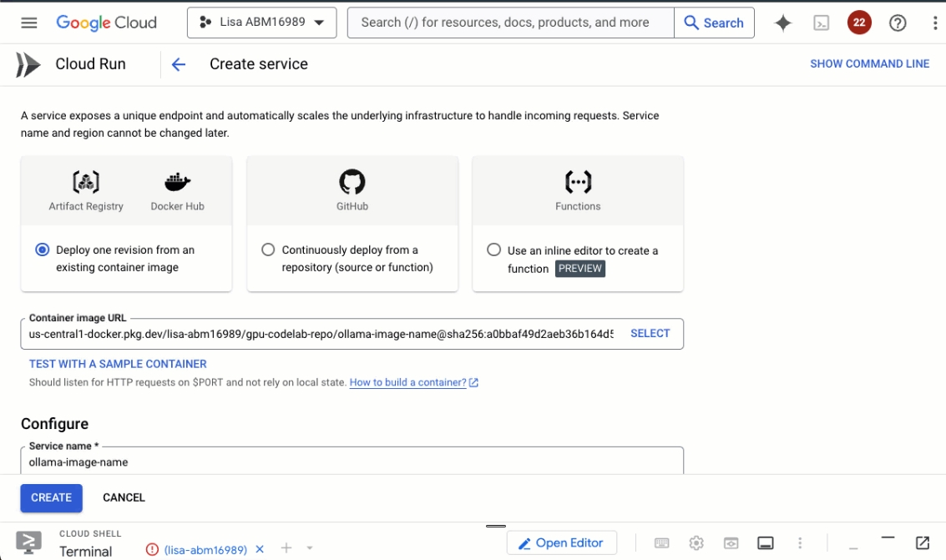Viewport: 946px width, 560px height.
Task: Open the help question mark icon
Action: click(897, 23)
